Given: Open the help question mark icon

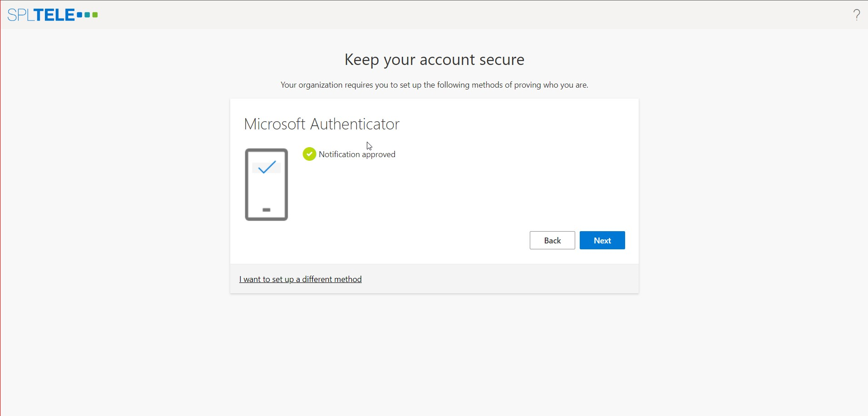Looking at the screenshot, I should point(857,15).
